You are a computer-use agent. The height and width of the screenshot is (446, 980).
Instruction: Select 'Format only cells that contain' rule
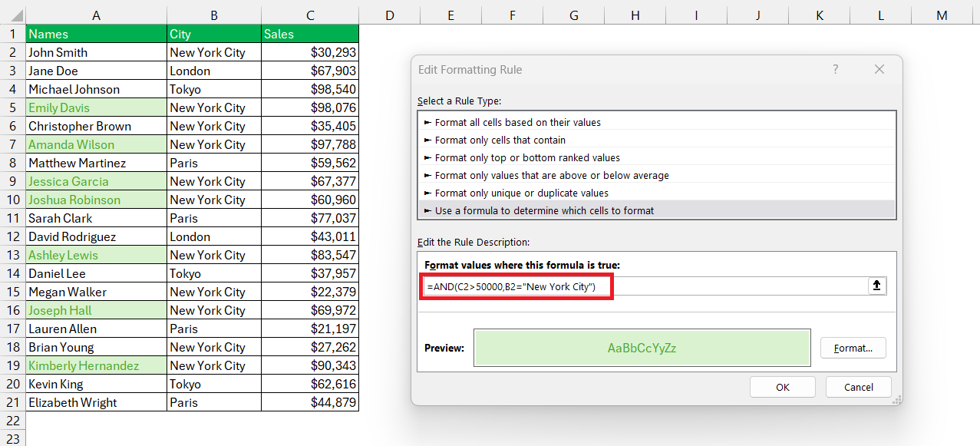coord(658,140)
